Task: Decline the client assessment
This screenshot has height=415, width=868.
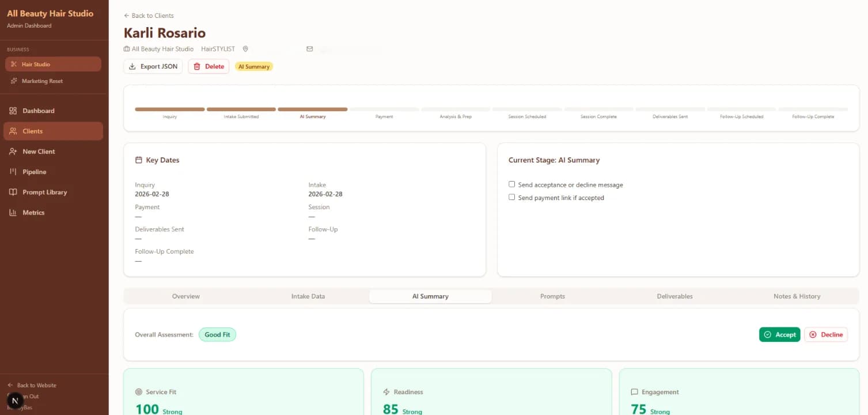Action: click(x=826, y=334)
